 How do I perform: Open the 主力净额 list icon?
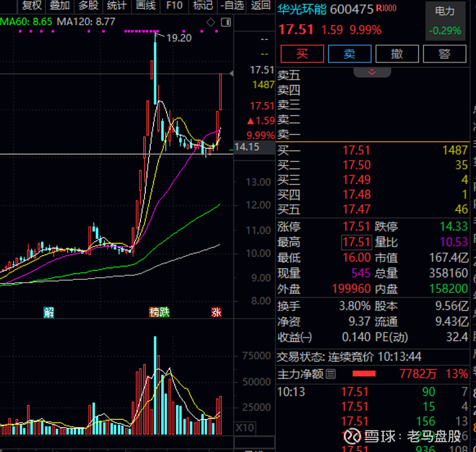coord(331,374)
